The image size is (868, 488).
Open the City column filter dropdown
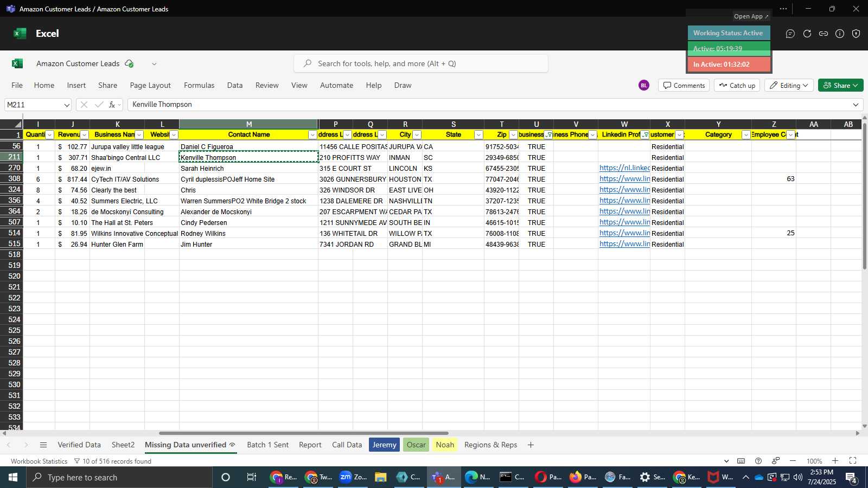pyautogui.click(x=417, y=135)
